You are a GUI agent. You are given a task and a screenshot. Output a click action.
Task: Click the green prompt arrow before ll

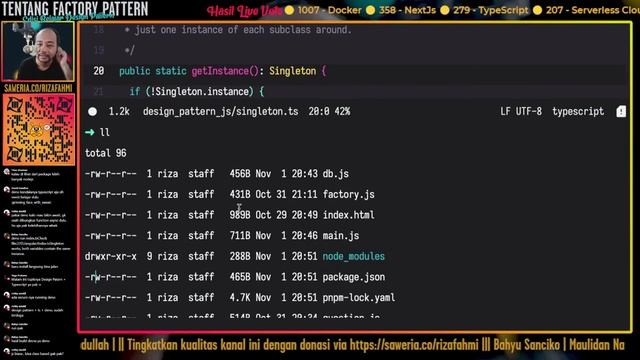pyautogui.click(x=89, y=132)
